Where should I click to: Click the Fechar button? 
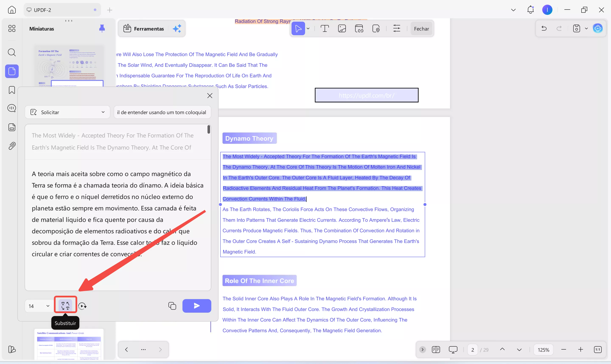click(421, 29)
